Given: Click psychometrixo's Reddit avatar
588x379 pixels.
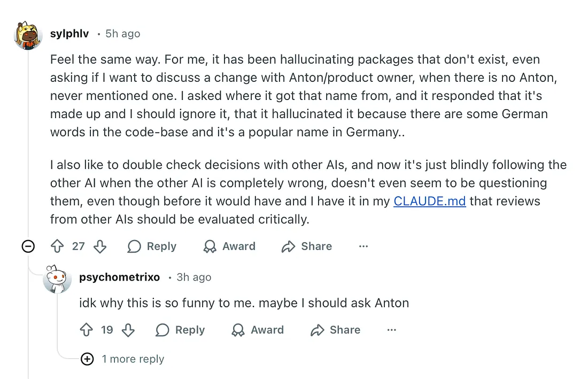Looking at the screenshot, I should [x=57, y=279].
